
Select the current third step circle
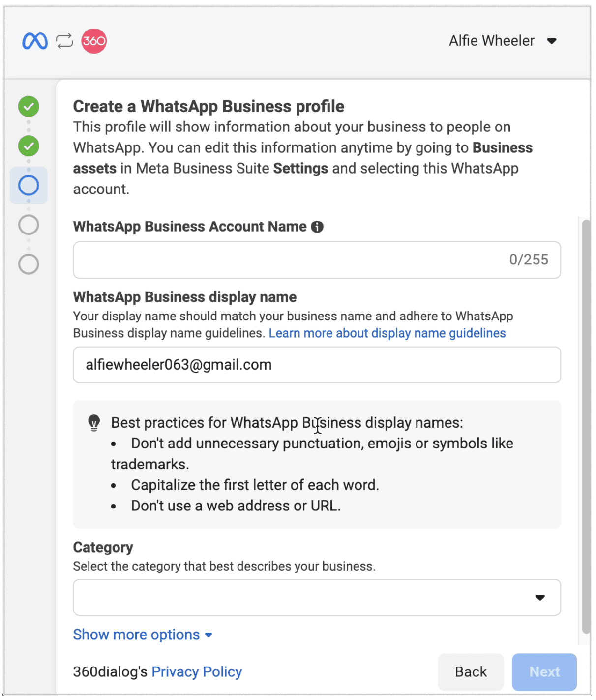click(29, 185)
